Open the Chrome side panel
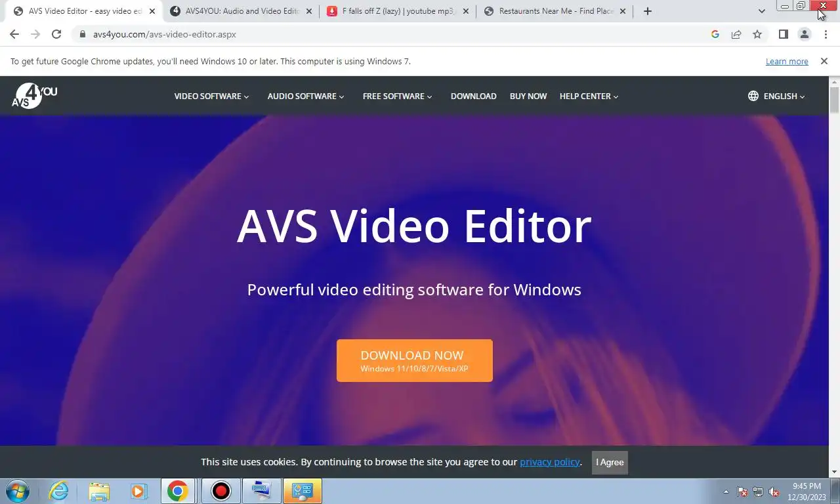Screen dimensions: 840x504 (783, 34)
